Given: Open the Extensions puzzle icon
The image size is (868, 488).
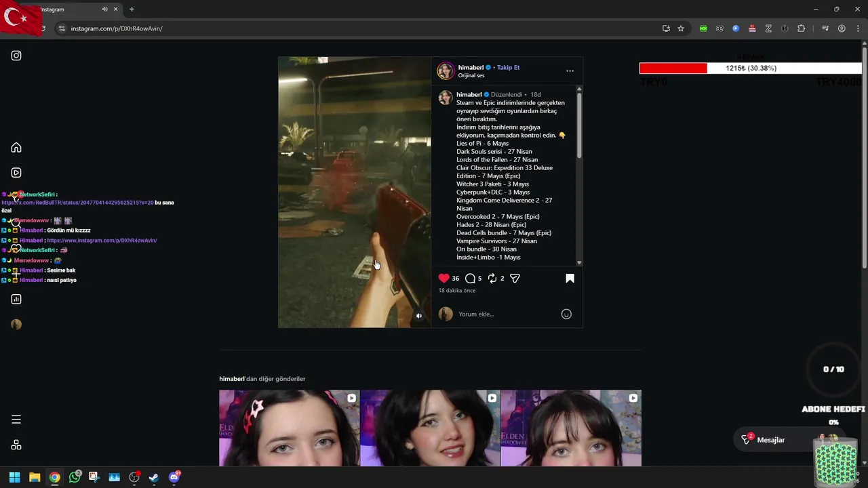Looking at the screenshot, I should pyautogui.click(x=802, y=28).
